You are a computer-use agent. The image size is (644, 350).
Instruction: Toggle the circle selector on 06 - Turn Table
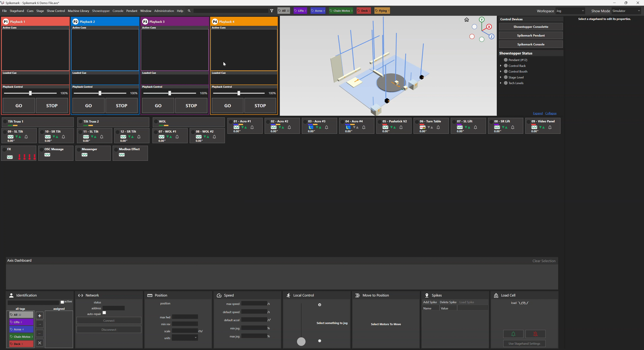417,122
